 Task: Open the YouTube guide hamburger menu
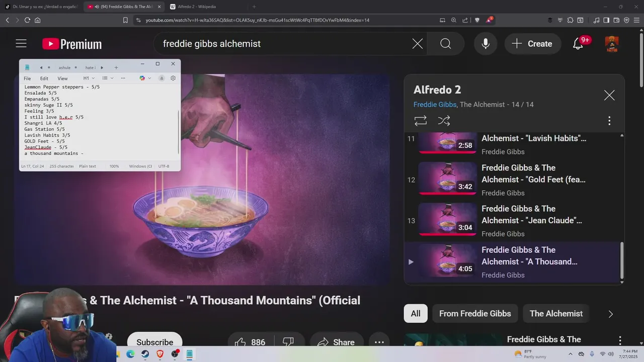click(x=21, y=44)
